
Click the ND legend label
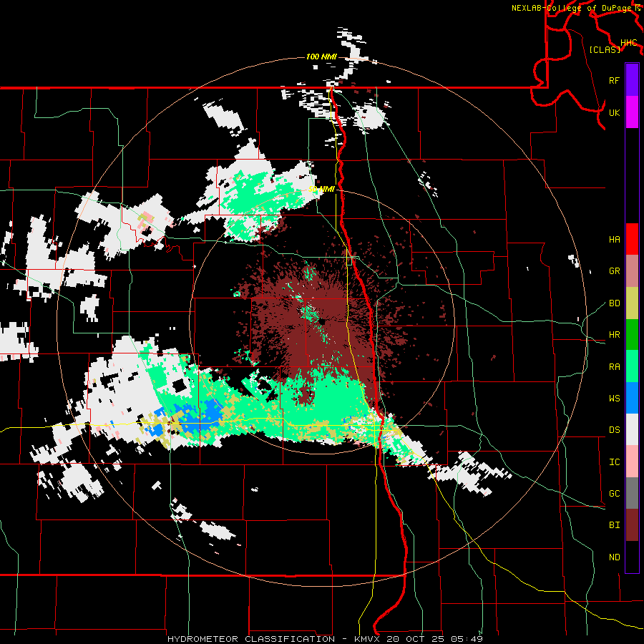[x=614, y=557]
